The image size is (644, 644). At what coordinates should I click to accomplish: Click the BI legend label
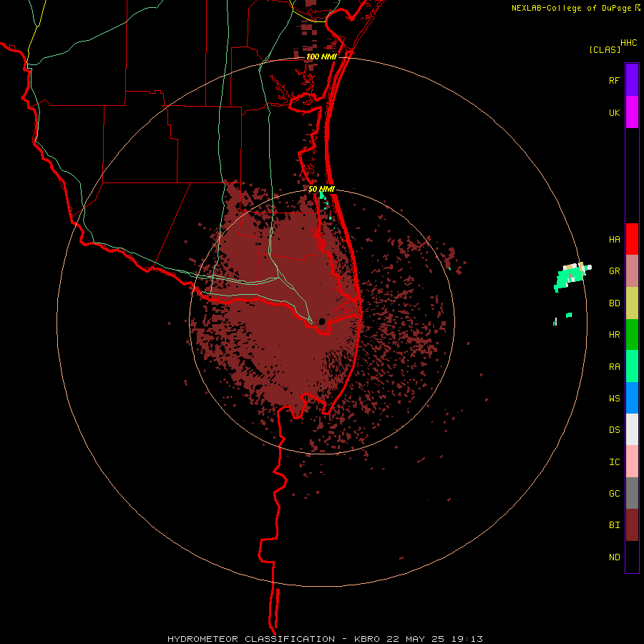coord(614,525)
